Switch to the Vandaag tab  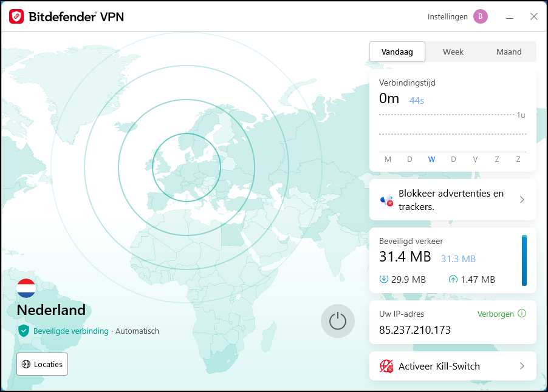coord(397,52)
